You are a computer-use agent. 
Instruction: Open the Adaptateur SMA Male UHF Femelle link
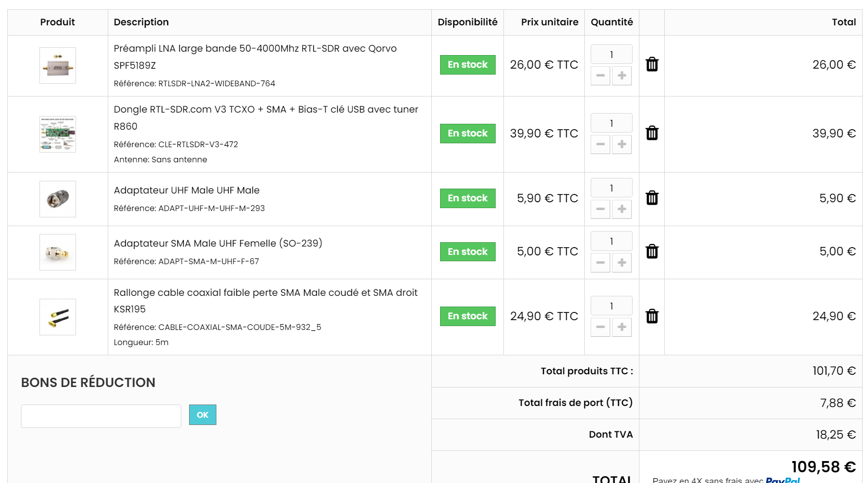click(x=218, y=243)
